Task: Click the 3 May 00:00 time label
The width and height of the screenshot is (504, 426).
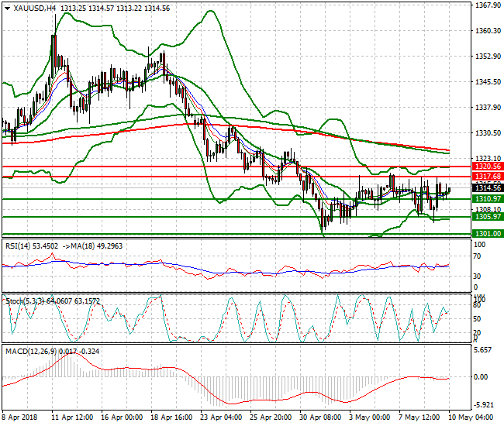Action: pos(369,417)
